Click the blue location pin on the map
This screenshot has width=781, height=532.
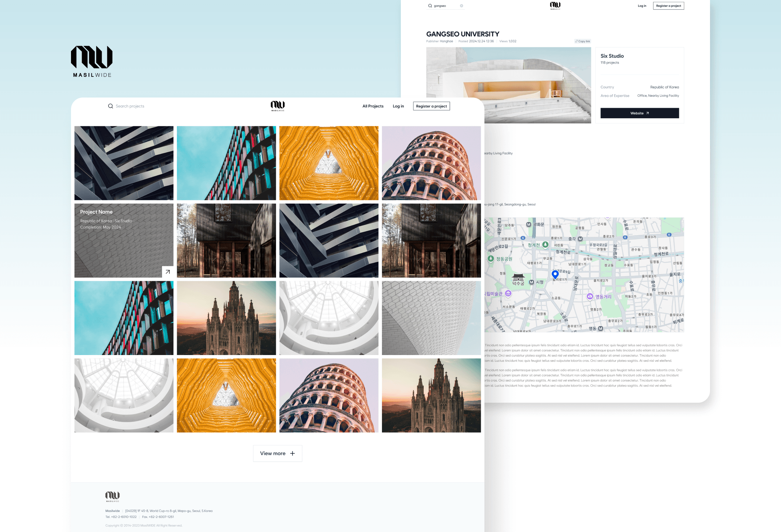[555, 274]
